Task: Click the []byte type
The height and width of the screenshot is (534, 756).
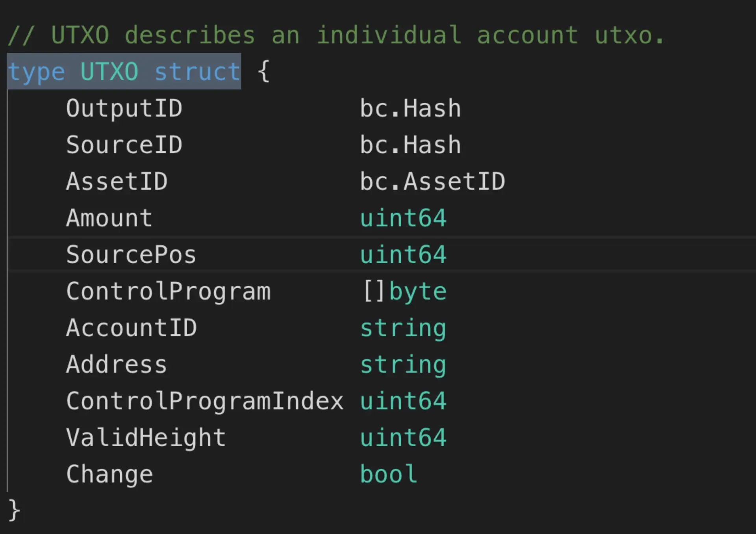Action: click(404, 291)
